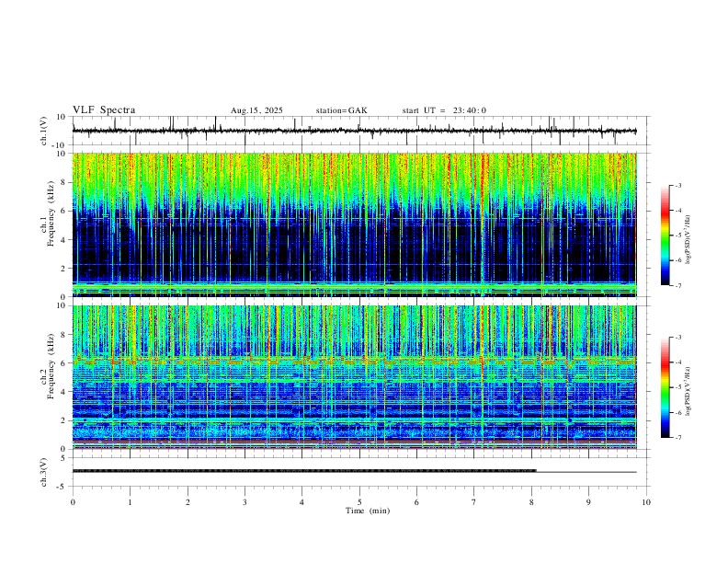
Task: Click the '5' tick label on time axis
Action: coord(359,502)
